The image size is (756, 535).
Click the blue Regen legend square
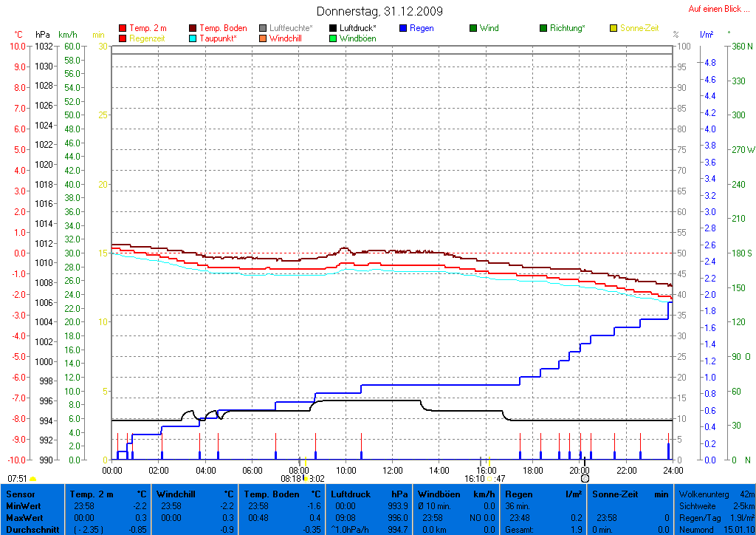pos(403,29)
